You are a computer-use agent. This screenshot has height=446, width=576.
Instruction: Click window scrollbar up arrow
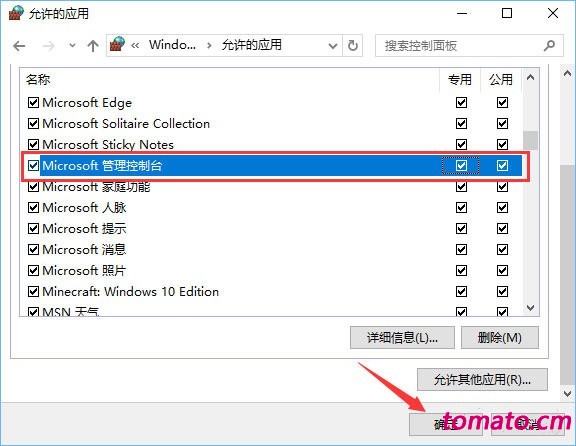coord(568,73)
